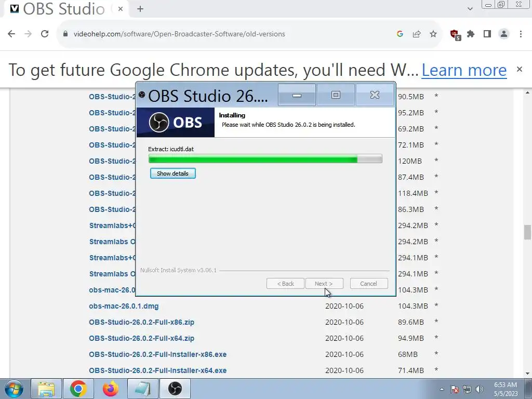The image size is (532, 399).
Task: Open the clock showing 6:53 AM
Action: [506, 389]
